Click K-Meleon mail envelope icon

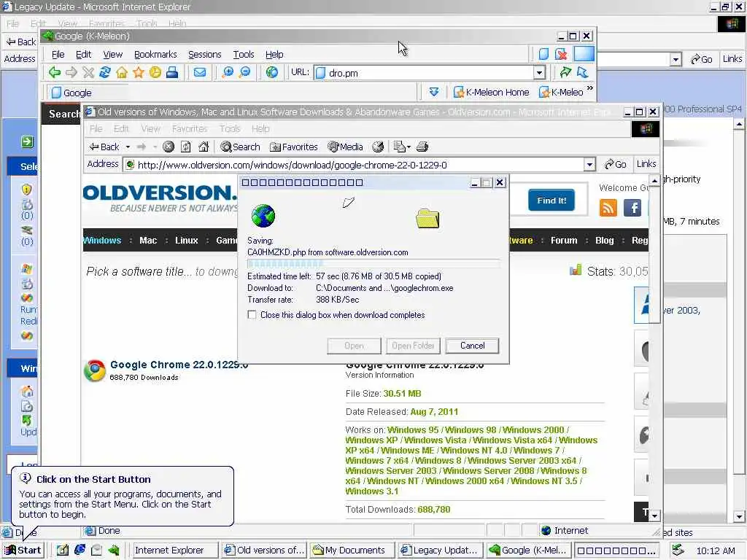[200, 72]
